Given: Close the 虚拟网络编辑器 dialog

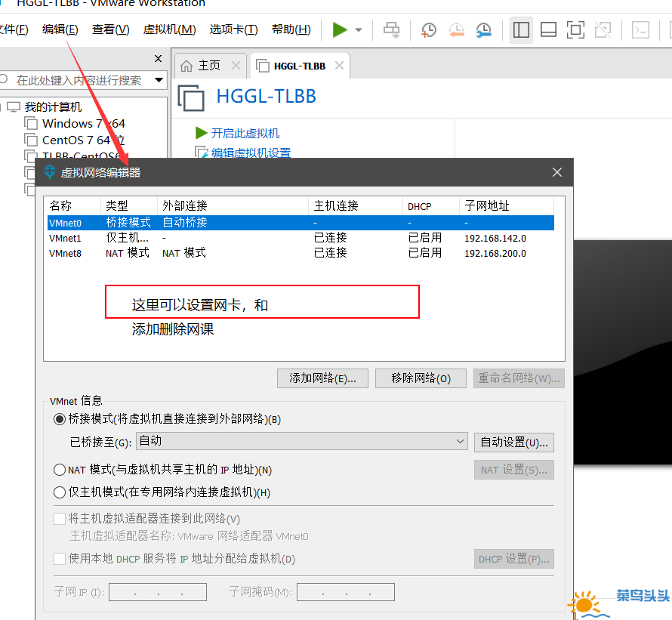Looking at the screenshot, I should coord(557,172).
